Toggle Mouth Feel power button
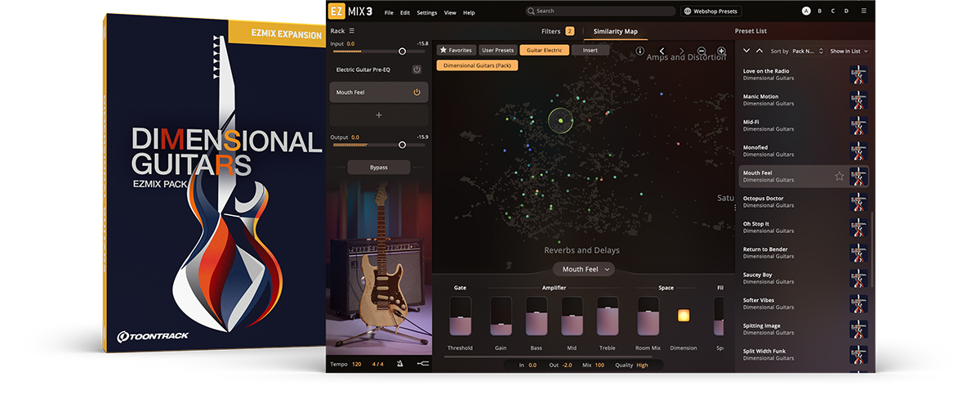Image resolution: width=980 pixels, height=399 pixels. (416, 92)
